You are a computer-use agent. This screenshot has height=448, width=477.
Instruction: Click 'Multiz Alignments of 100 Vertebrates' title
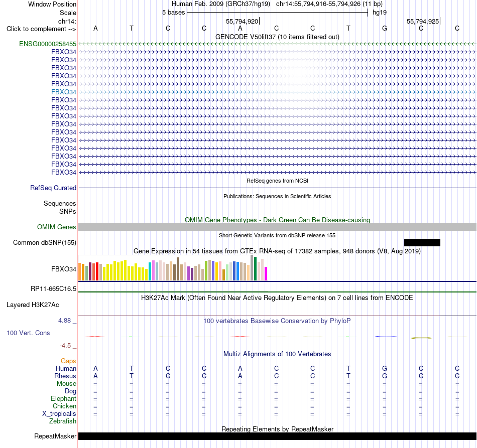point(277,354)
